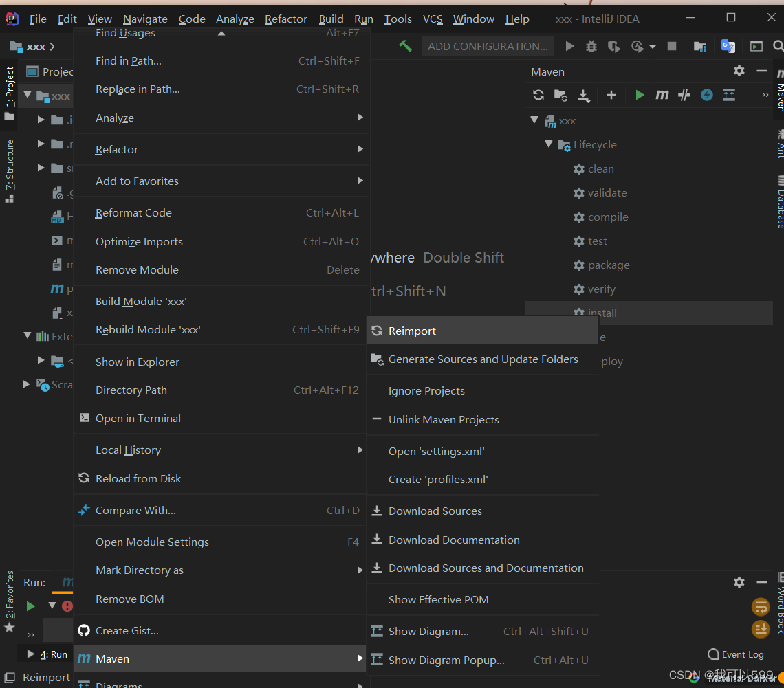
Task: Select Show Effective POM
Action: coord(483,599)
